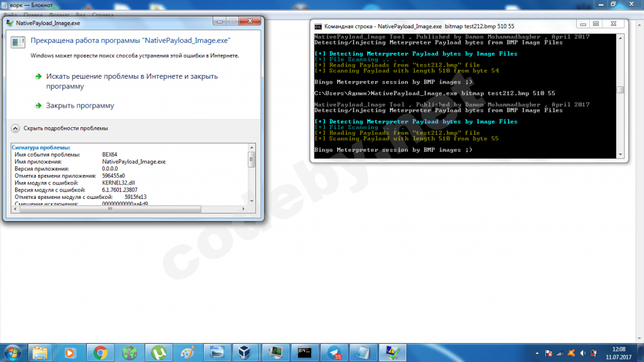
Task: Click the crash dialog program icon
Action: [18, 42]
